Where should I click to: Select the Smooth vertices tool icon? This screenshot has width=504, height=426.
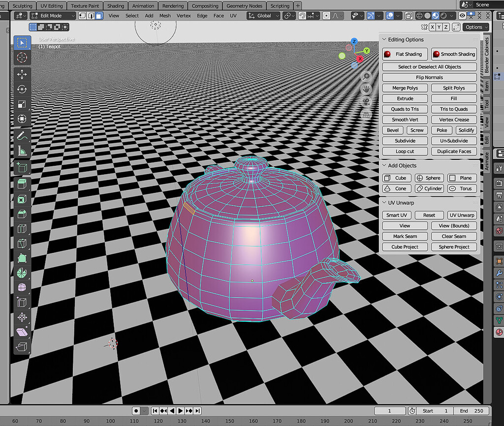click(22, 288)
